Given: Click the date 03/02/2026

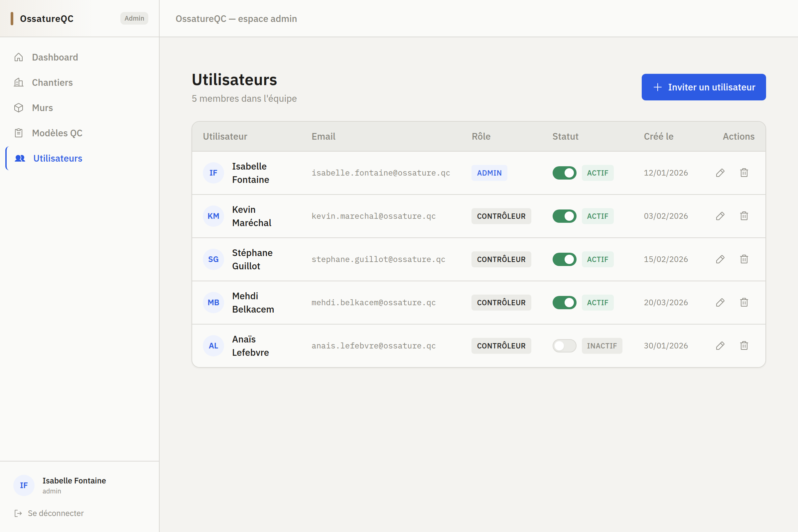Looking at the screenshot, I should (x=666, y=216).
